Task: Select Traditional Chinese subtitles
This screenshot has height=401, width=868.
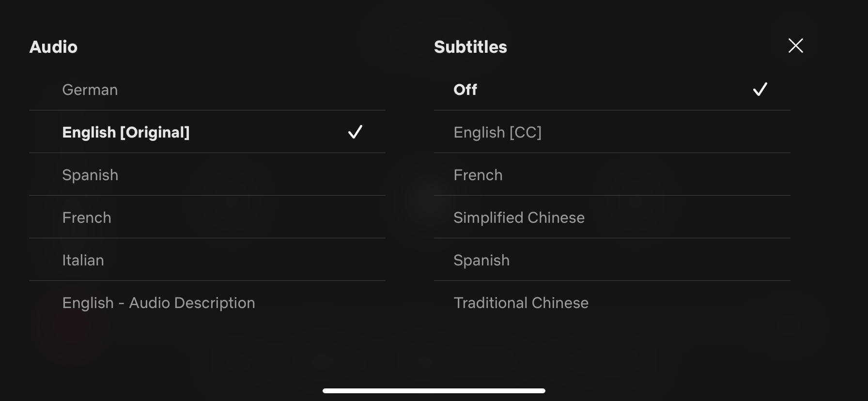Action: pyautogui.click(x=521, y=303)
